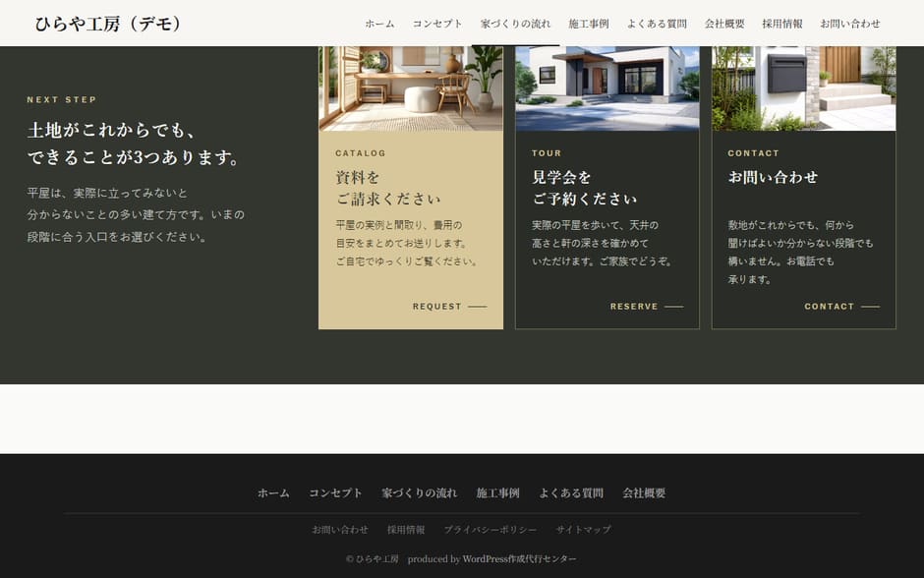Open 会社概要 in the footer menu

[x=644, y=493]
